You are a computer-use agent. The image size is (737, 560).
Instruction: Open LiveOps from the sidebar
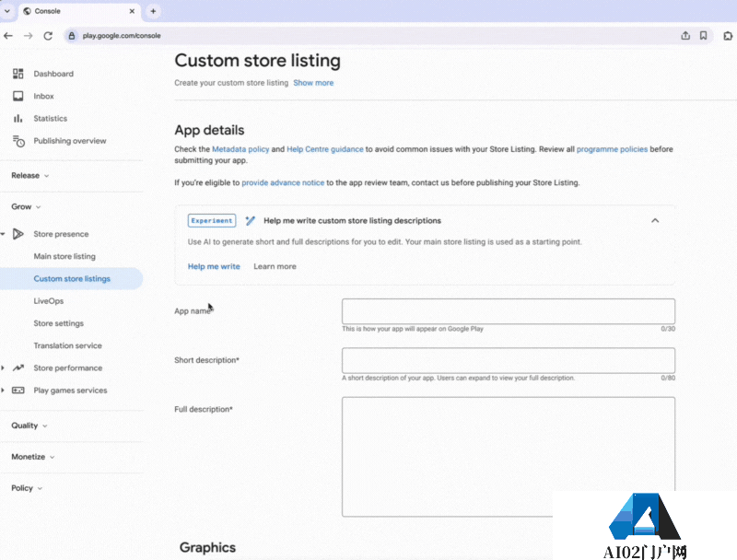point(49,301)
